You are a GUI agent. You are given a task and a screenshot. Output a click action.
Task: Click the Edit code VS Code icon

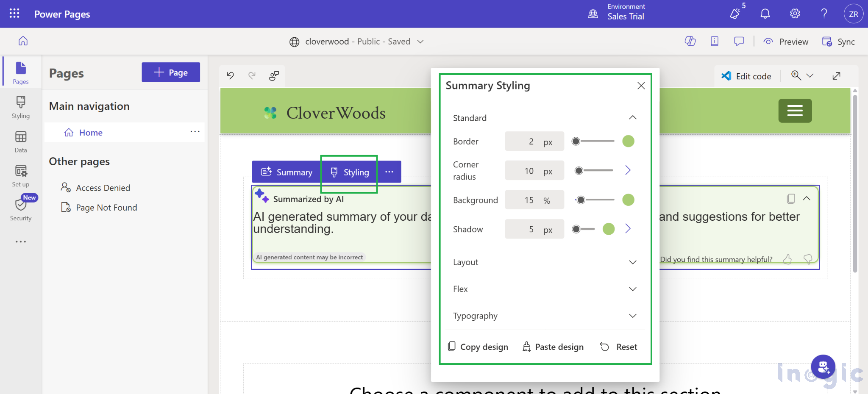point(726,76)
